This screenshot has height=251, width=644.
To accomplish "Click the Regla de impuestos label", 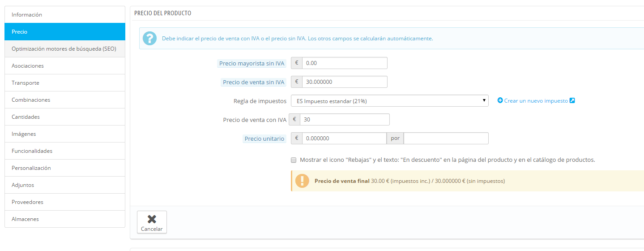I will [260, 101].
